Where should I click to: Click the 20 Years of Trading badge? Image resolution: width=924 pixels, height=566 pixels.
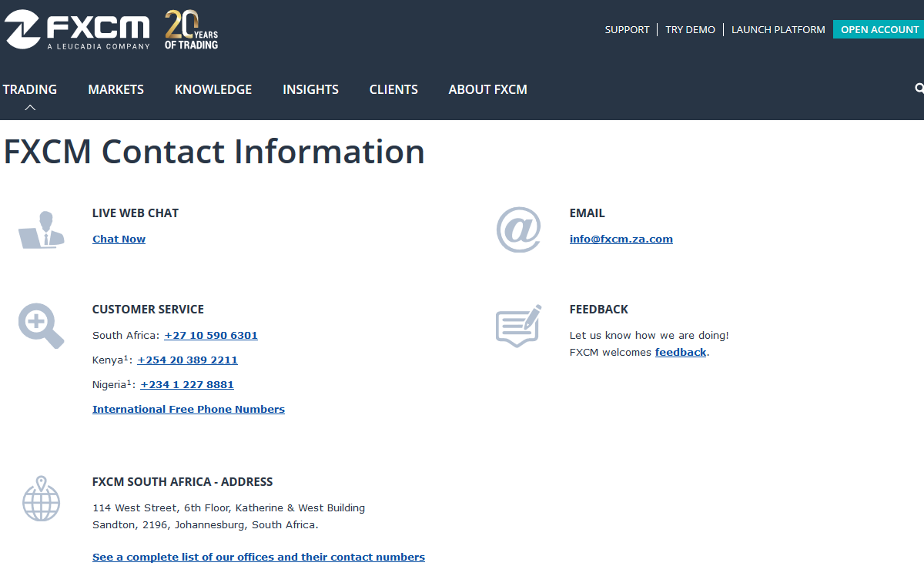tap(192, 30)
